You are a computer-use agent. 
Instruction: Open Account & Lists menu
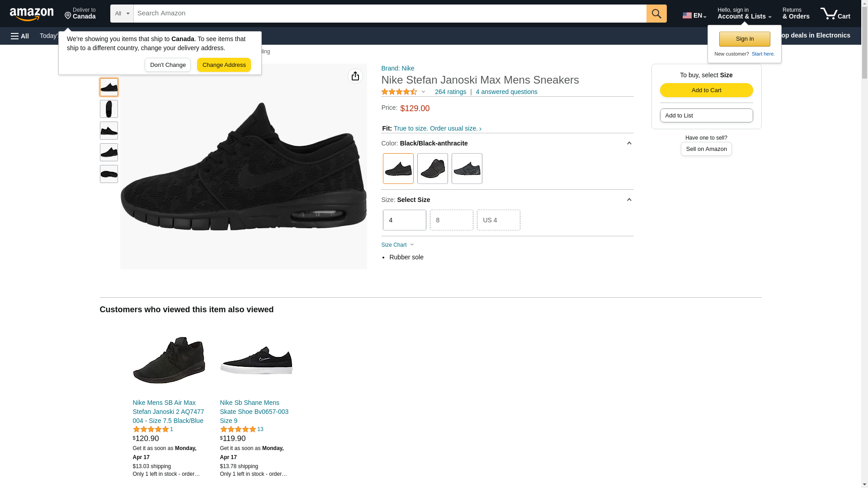tap(744, 14)
